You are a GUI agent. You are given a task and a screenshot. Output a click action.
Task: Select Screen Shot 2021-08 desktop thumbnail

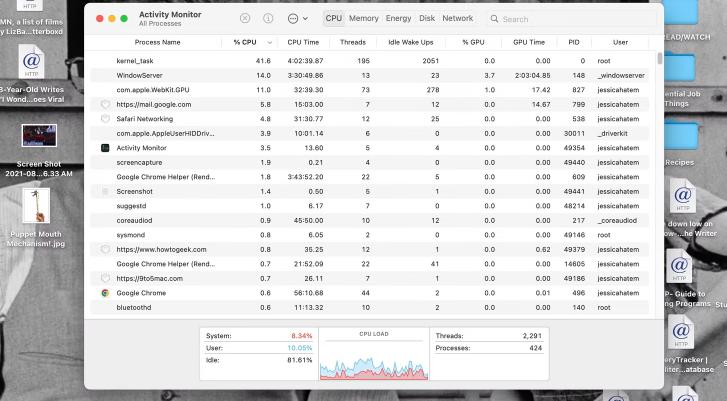pos(39,135)
